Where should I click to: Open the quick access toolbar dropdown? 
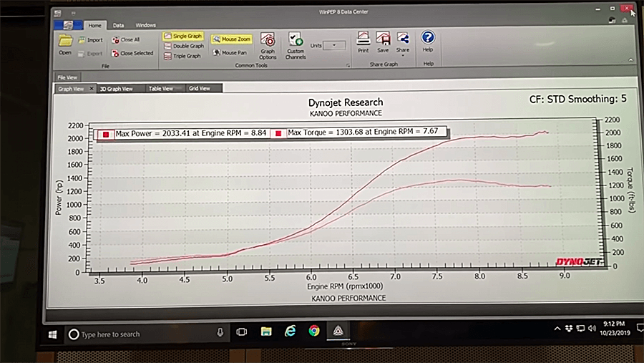[73, 14]
